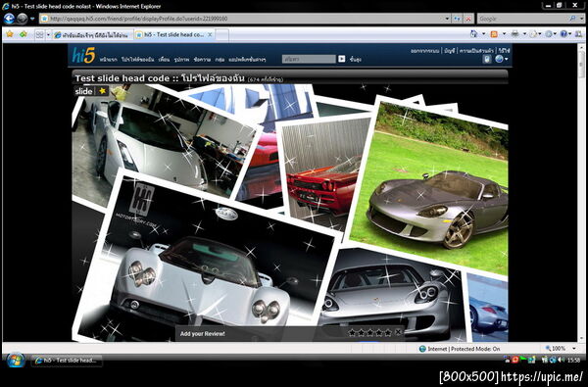Open the fifth hi5 navigation link
Screen dimensions: 588x387
click(x=203, y=59)
